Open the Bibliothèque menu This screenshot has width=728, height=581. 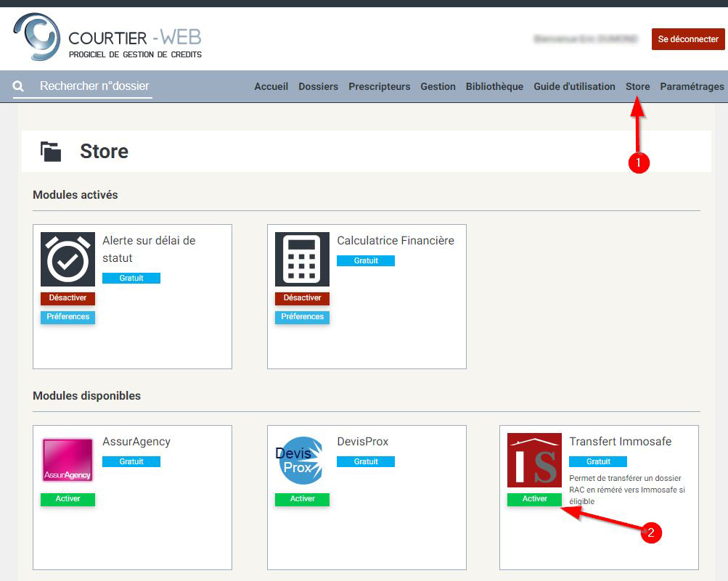tap(494, 86)
